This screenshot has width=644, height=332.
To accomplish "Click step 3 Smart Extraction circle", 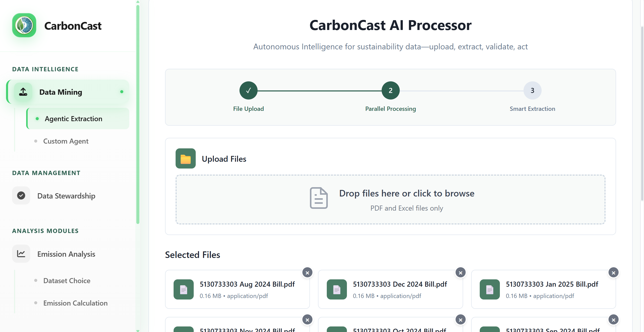I will pyautogui.click(x=532, y=90).
